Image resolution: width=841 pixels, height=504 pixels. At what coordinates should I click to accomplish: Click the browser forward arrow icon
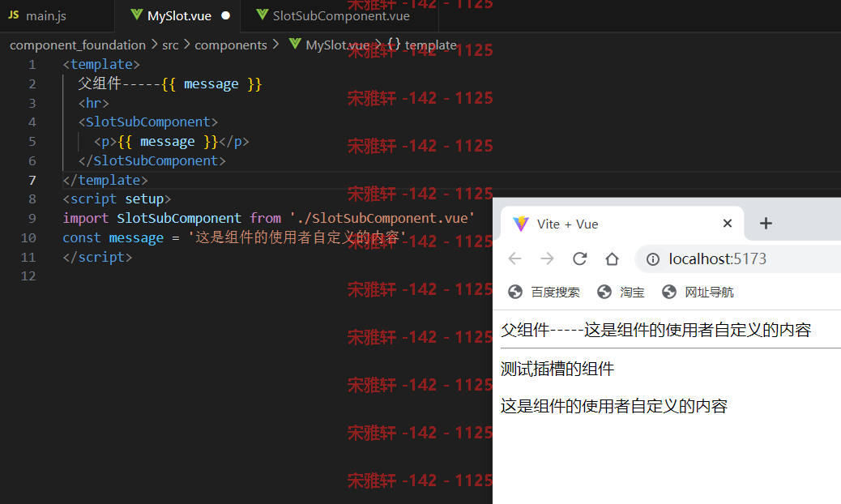[x=547, y=259]
